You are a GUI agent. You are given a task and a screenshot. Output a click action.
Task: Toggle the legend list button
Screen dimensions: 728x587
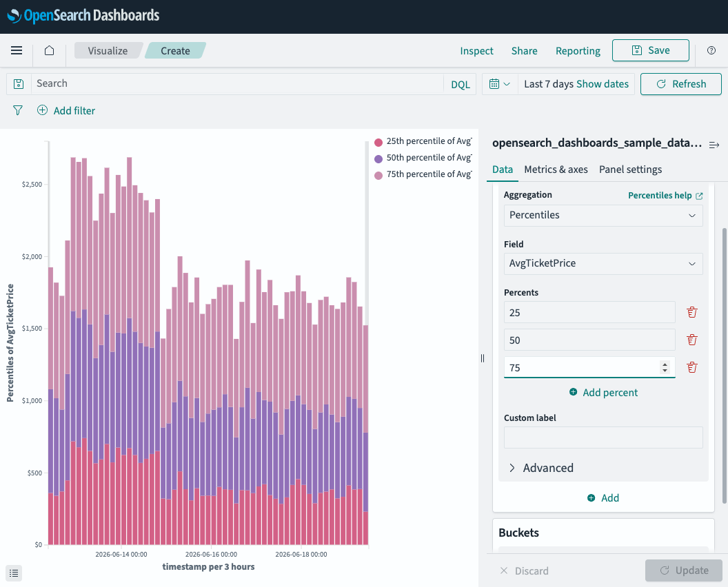[14, 573]
